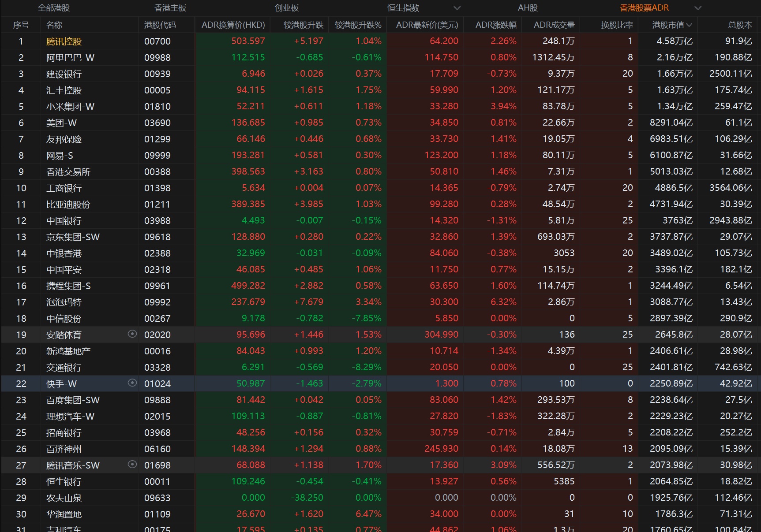
Task: Select the 新鸿基地产 stock name
Action: pos(68,351)
